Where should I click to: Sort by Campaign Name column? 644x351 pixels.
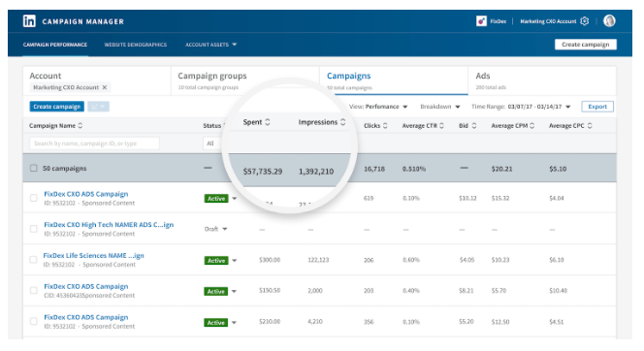tap(80, 126)
